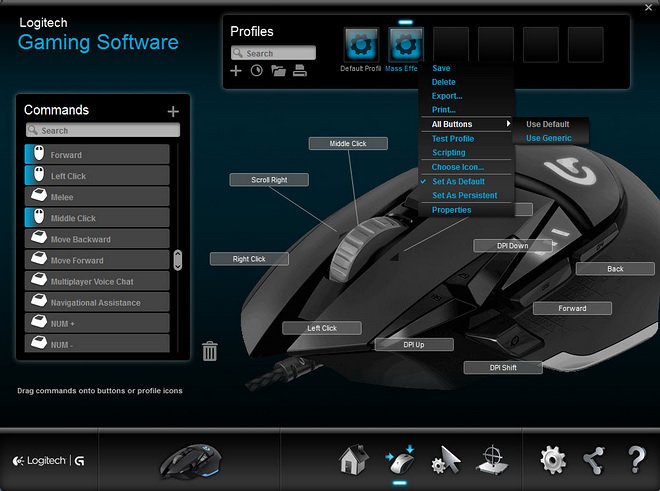Toggle Set As Persistent option

pyautogui.click(x=465, y=195)
